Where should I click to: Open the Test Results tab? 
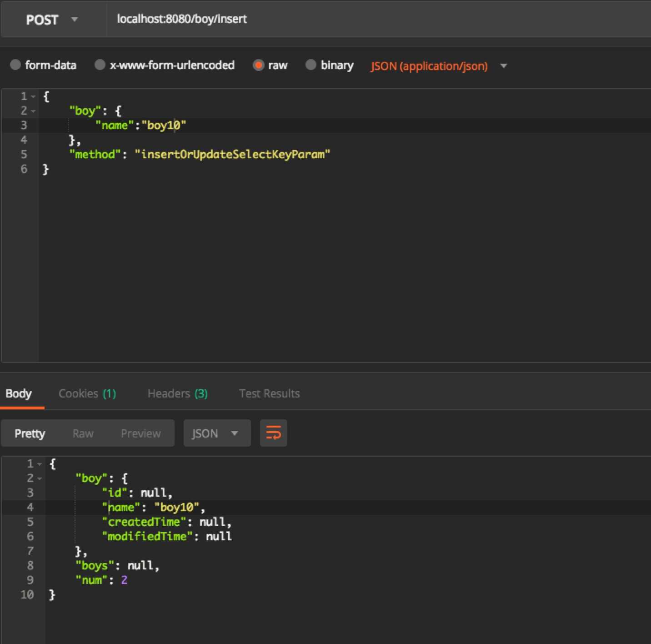pos(270,393)
